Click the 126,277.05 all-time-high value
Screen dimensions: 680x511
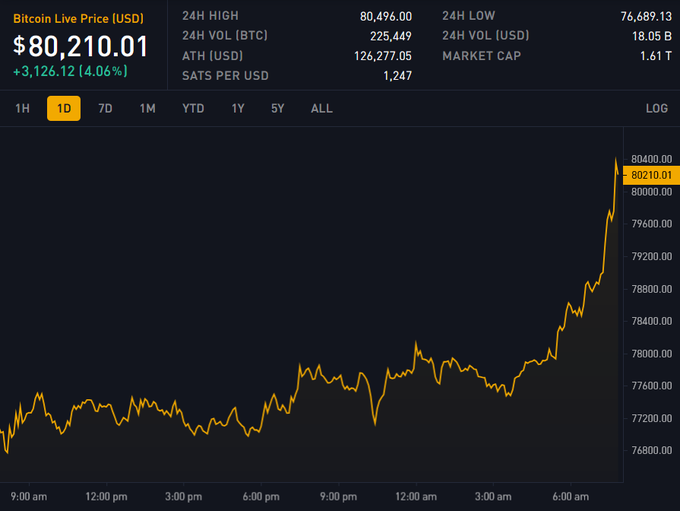click(383, 56)
